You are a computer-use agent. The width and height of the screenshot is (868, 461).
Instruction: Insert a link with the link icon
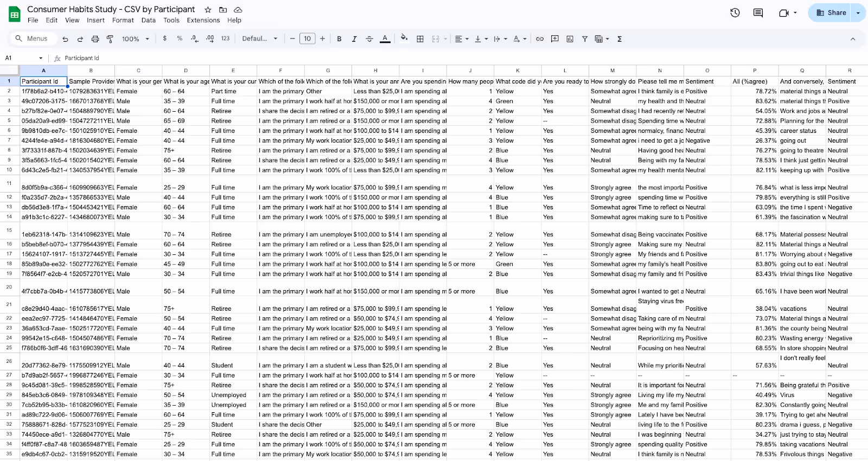(540, 39)
